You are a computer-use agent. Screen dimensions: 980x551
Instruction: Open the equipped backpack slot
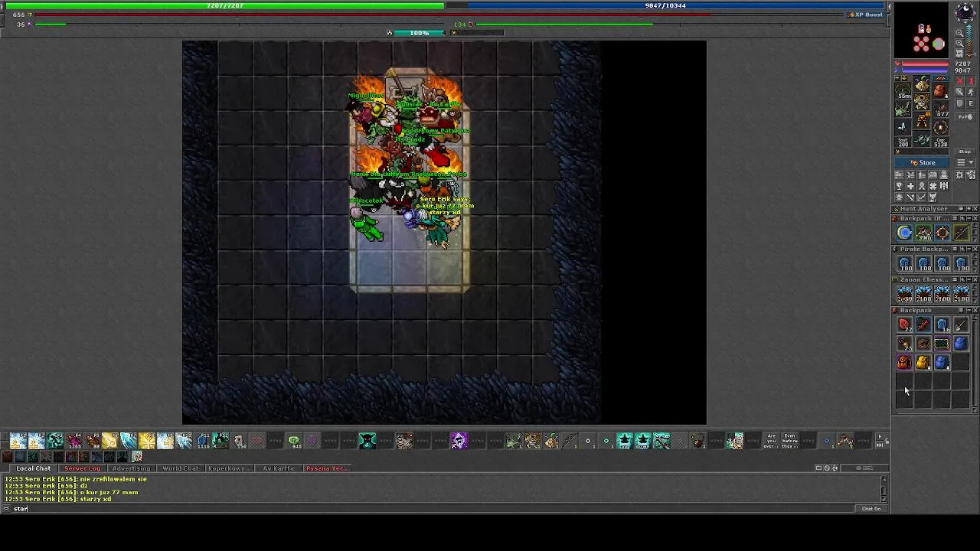[x=940, y=90]
